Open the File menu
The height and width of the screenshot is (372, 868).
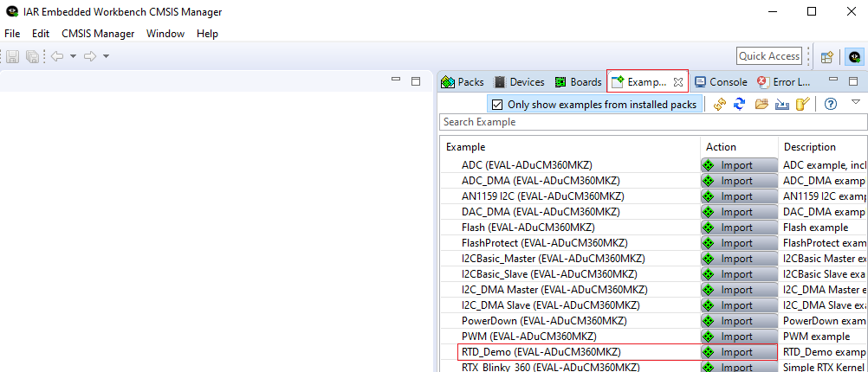[x=12, y=34]
